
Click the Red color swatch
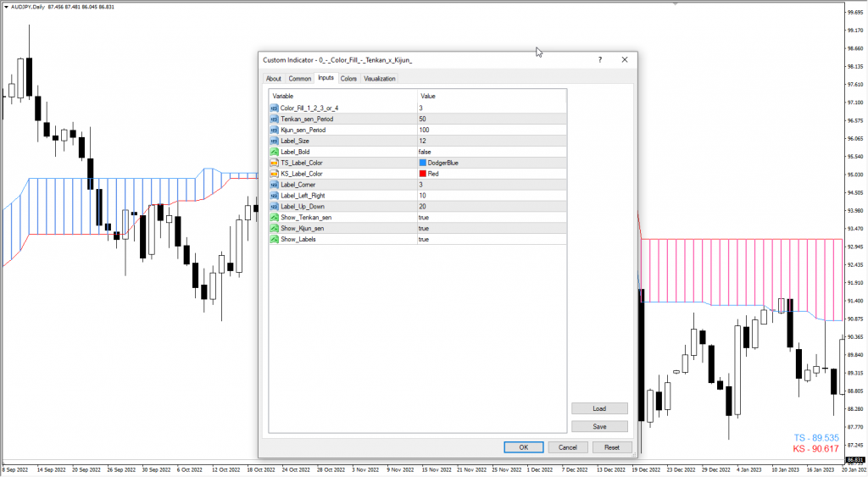point(423,174)
